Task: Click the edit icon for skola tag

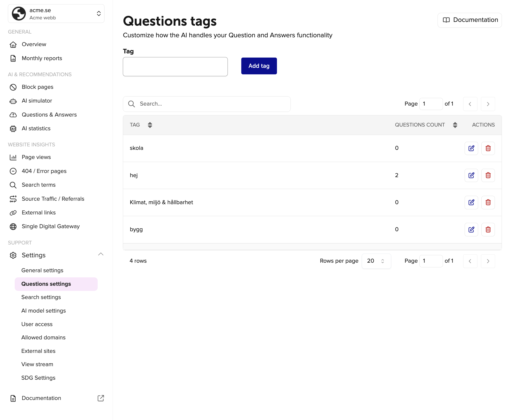Action: point(471,148)
